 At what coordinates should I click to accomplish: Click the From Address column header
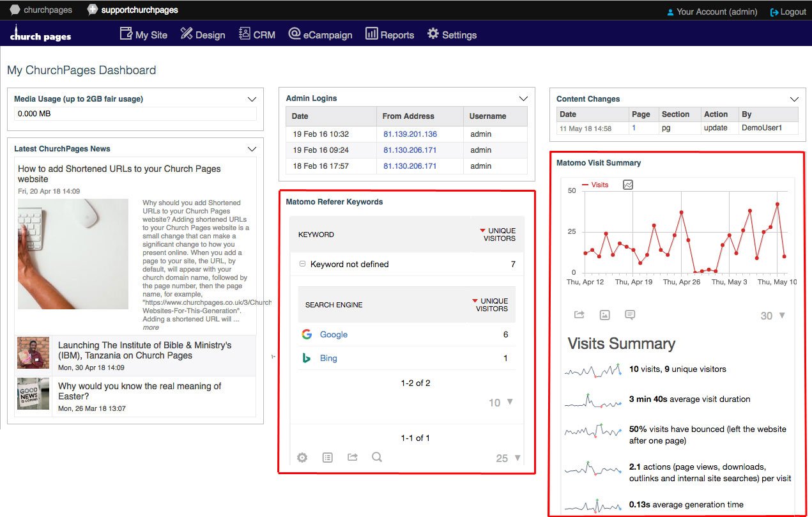420,116
